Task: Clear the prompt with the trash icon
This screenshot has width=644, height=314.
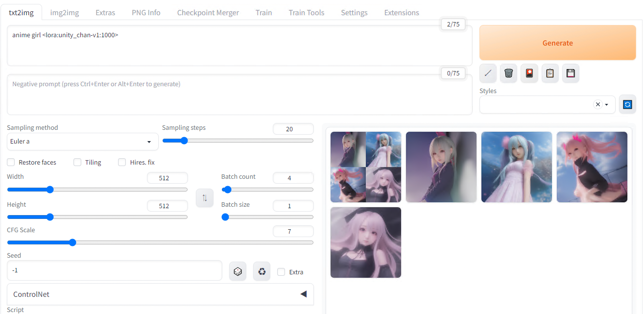Action: (508, 73)
